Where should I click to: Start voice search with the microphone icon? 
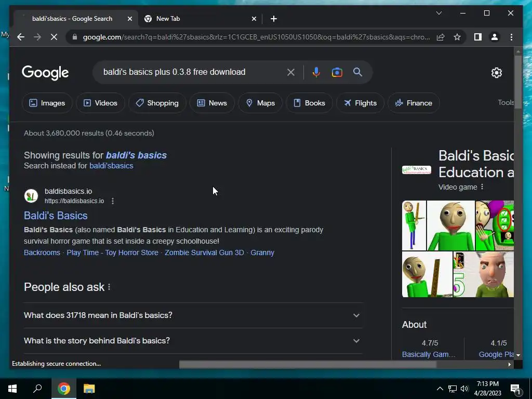(x=316, y=72)
